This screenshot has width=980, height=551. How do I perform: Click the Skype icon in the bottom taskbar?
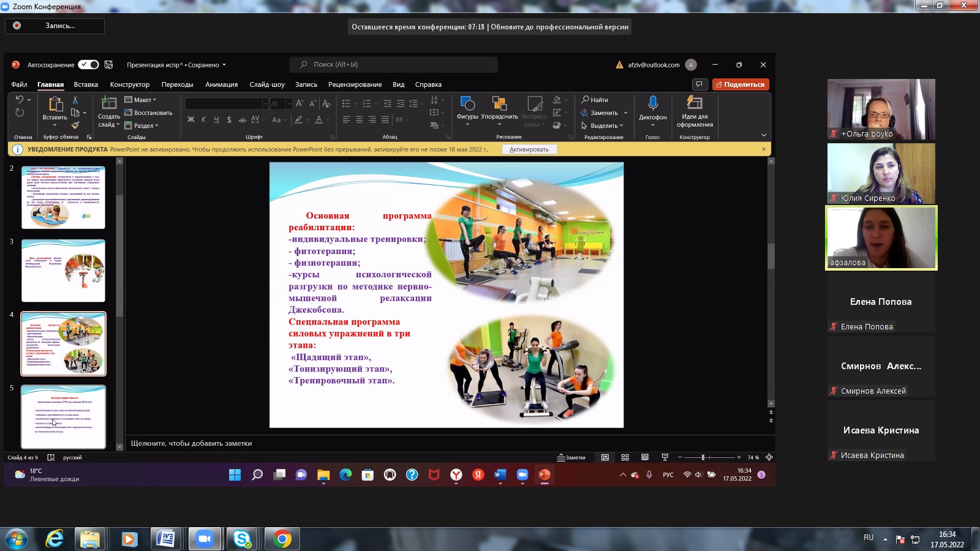(242, 539)
